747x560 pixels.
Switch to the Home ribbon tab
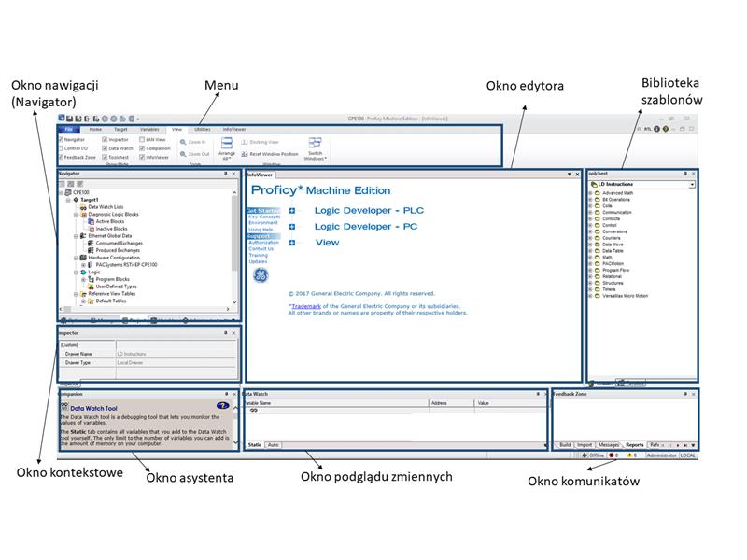click(95, 129)
